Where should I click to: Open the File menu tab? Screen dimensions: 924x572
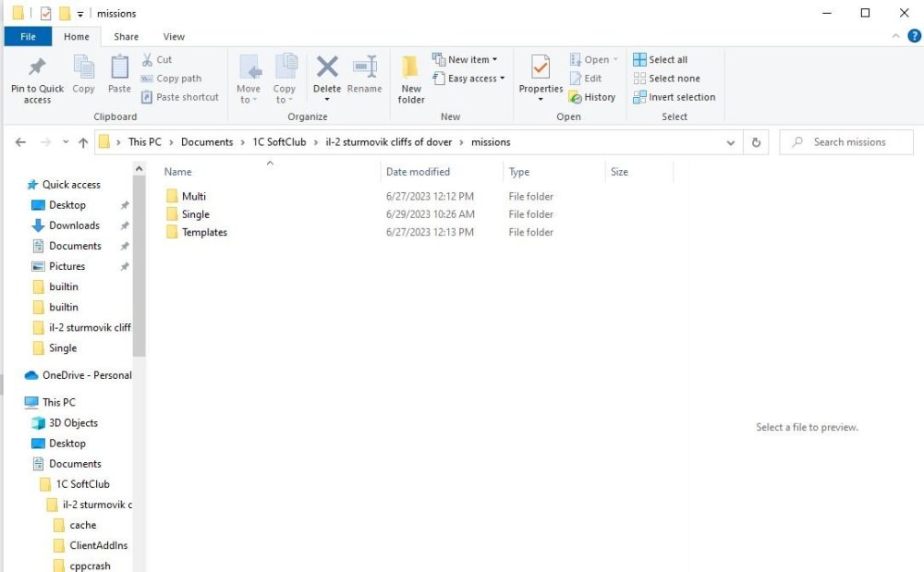click(x=28, y=37)
